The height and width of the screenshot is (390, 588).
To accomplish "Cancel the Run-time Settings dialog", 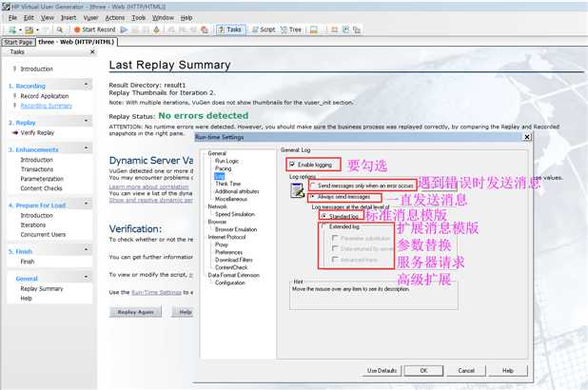I will 466,371.
